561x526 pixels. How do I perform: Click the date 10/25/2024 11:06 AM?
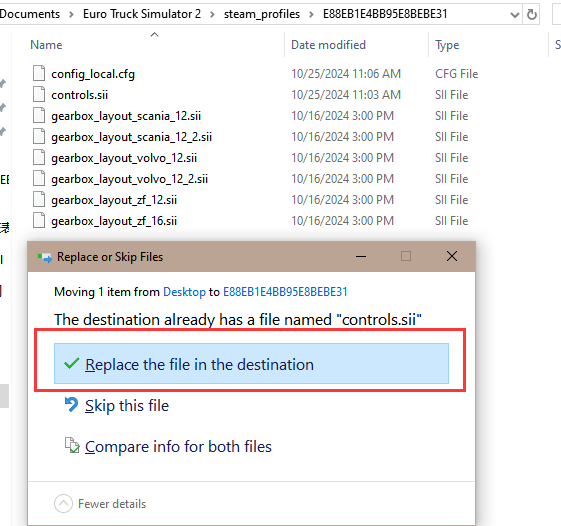346,74
